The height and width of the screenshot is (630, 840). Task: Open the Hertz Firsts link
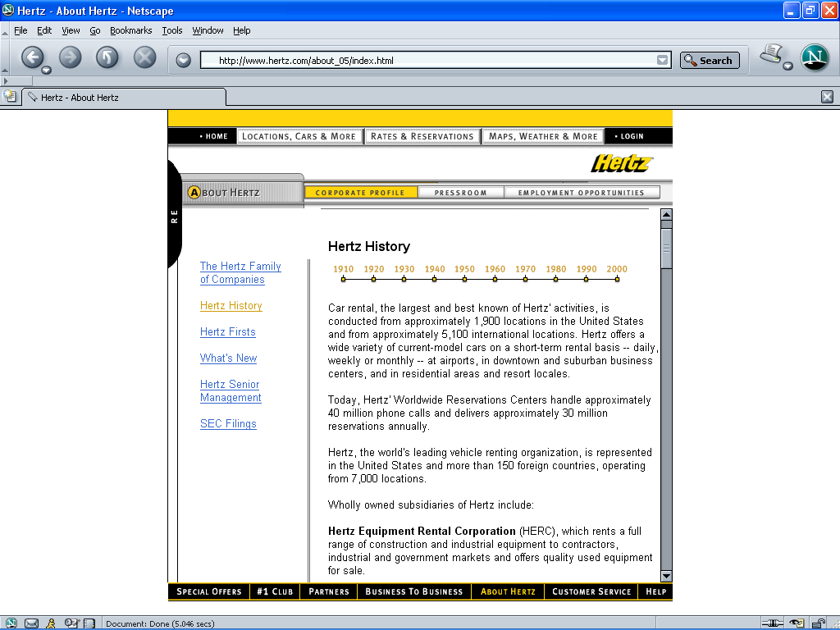click(228, 331)
